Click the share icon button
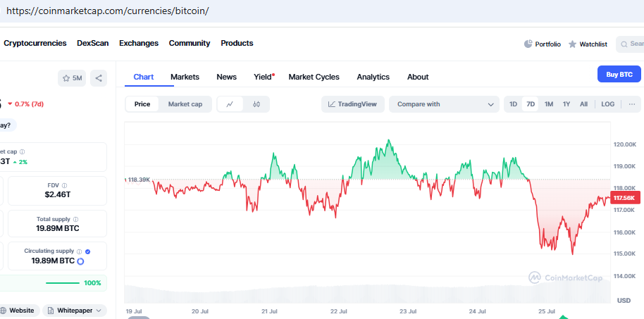 pyautogui.click(x=99, y=78)
